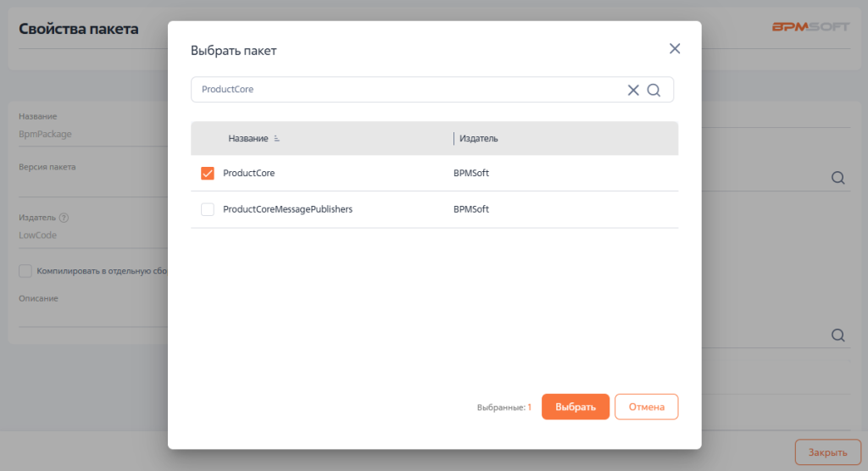This screenshot has height=471, width=868.
Task: Select the ProductCoreMessagePublishers row name
Action: [x=287, y=209]
